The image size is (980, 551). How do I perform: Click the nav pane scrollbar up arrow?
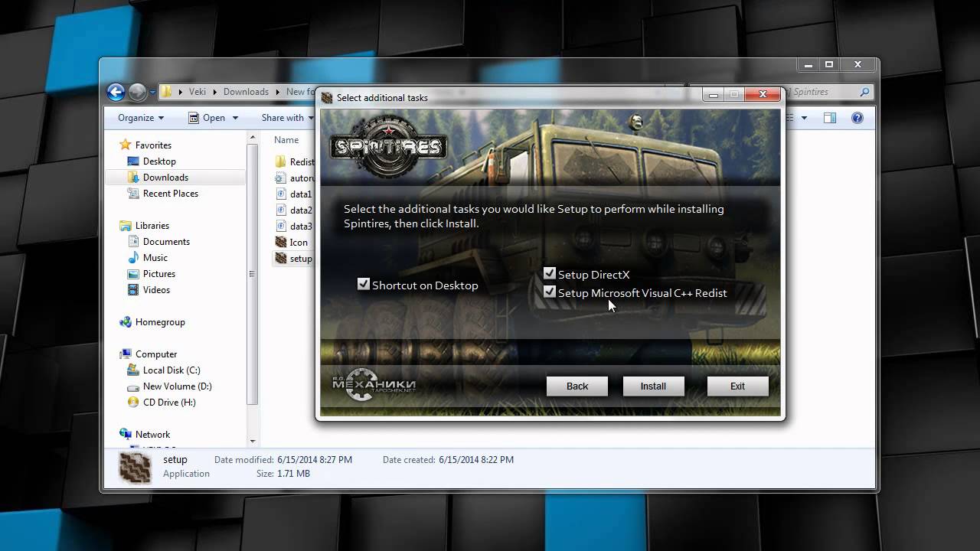[x=253, y=138]
